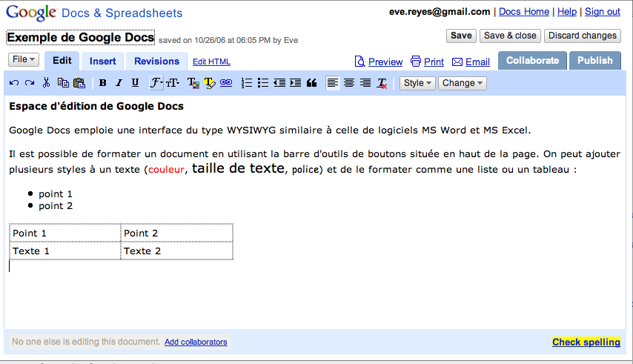
Task: Toggle underline formatting
Action: coord(135,83)
